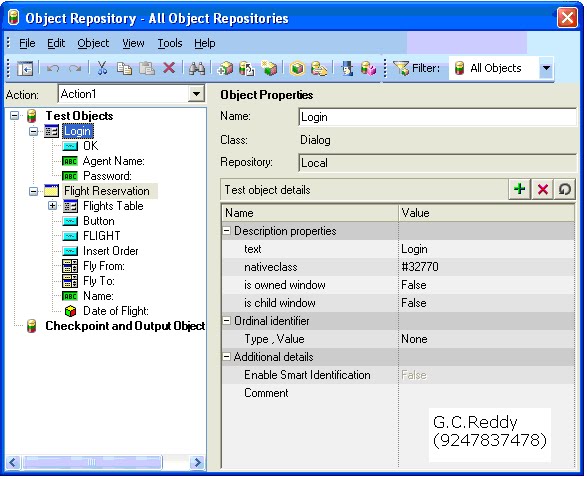Click the Cut scissors toolbar icon
Image resolution: width=587 pixels, height=479 pixels.
[102, 68]
